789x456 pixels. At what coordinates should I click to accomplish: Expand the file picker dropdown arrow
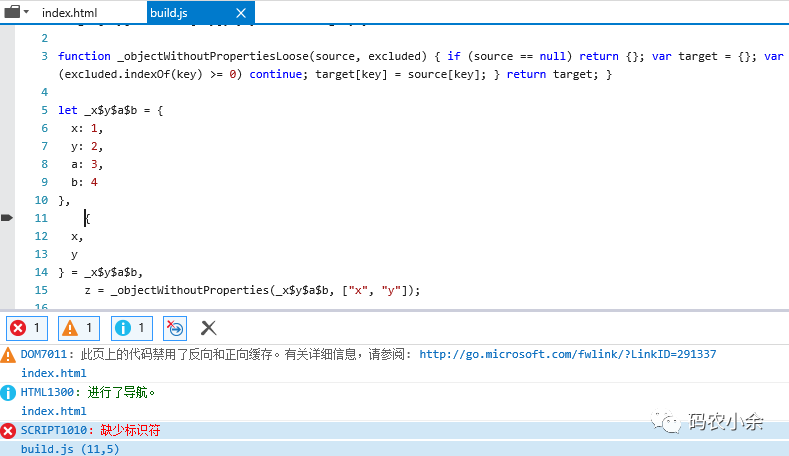pos(26,13)
